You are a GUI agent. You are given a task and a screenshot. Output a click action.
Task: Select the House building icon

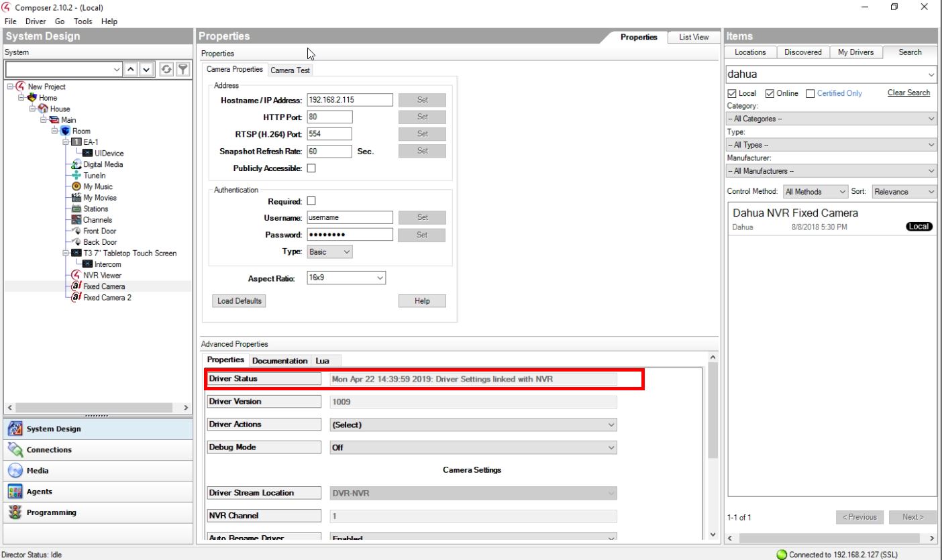point(43,109)
